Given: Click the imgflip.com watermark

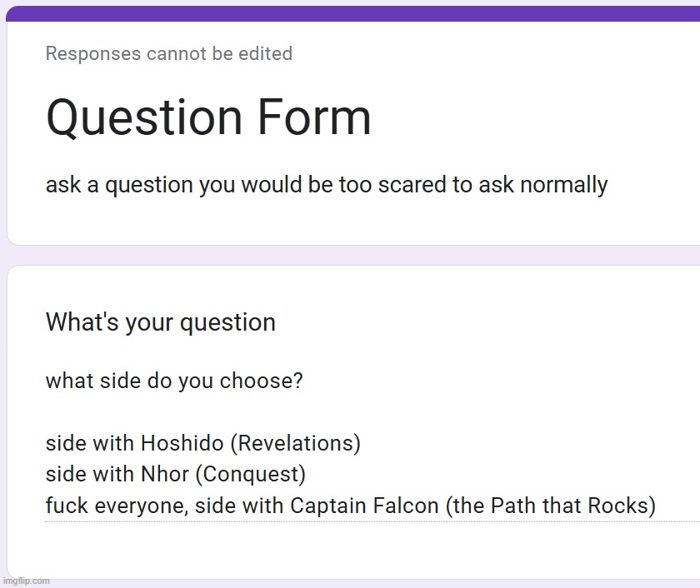Looking at the screenshot, I should point(26,581).
